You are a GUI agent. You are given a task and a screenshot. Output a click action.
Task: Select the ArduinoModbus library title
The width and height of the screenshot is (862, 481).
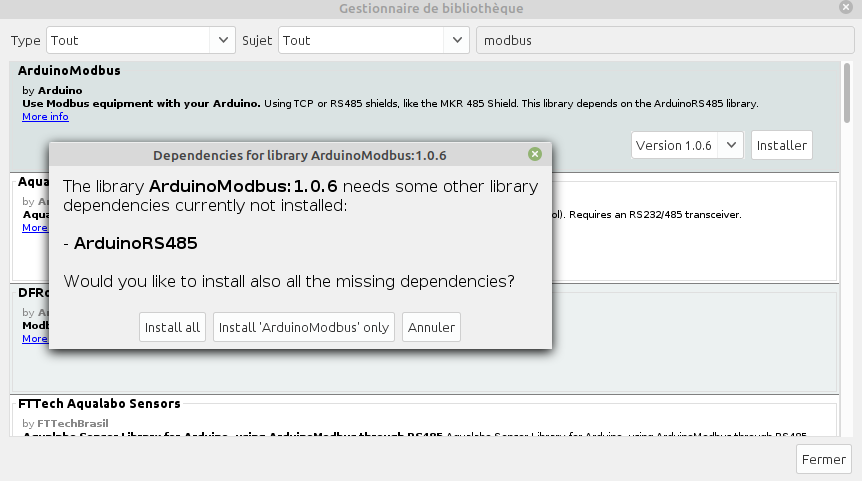point(69,70)
